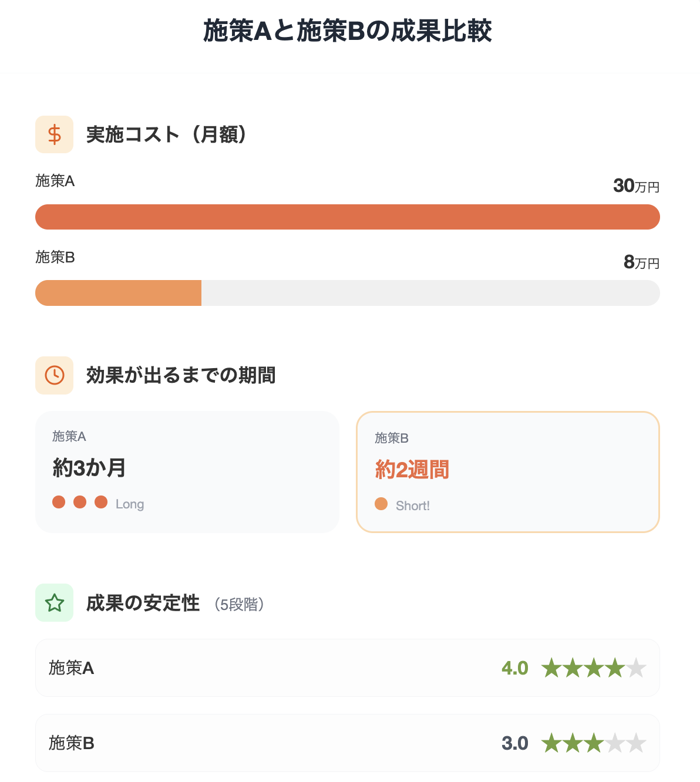Click the 3.0 rating score
Image resolution: width=700 pixels, height=782 pixels.
tap(515, 743)
